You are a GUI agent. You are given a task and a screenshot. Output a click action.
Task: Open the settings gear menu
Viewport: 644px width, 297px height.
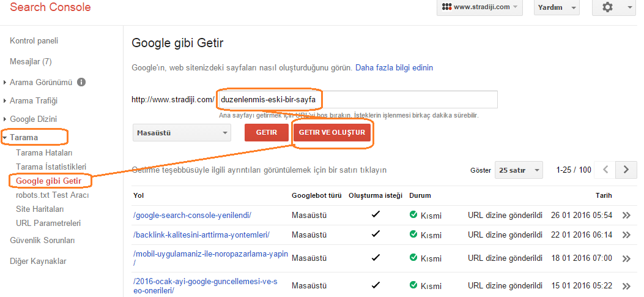point(613,8)
